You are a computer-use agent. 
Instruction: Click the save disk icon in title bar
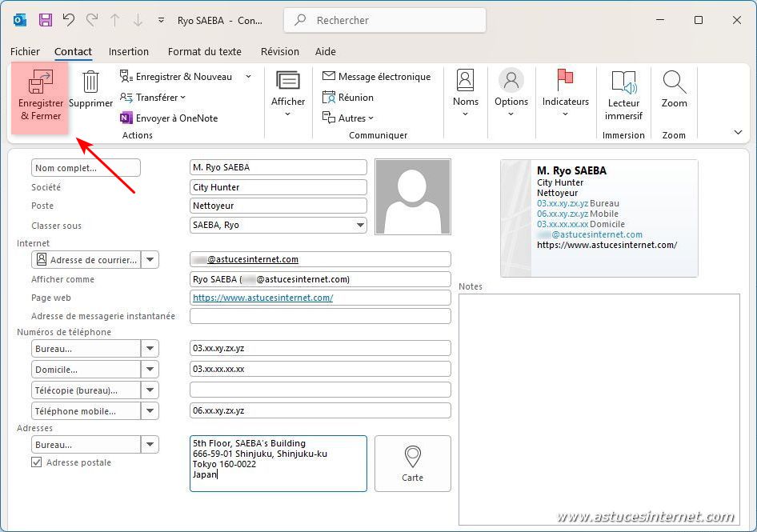tap(46, 20)
